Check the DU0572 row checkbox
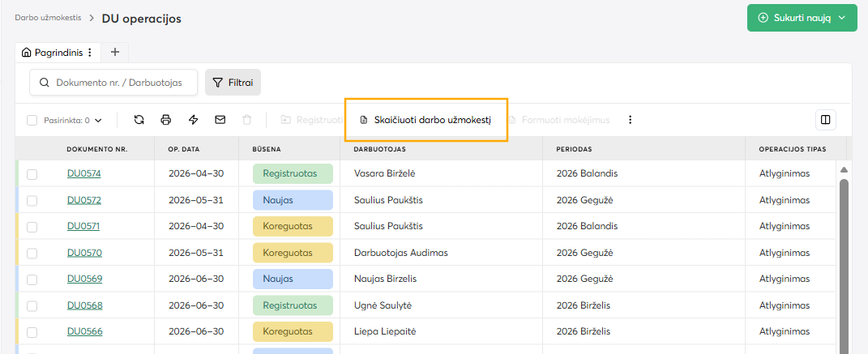This screenshot has height=354, width=868. click(x=32, y=201)
